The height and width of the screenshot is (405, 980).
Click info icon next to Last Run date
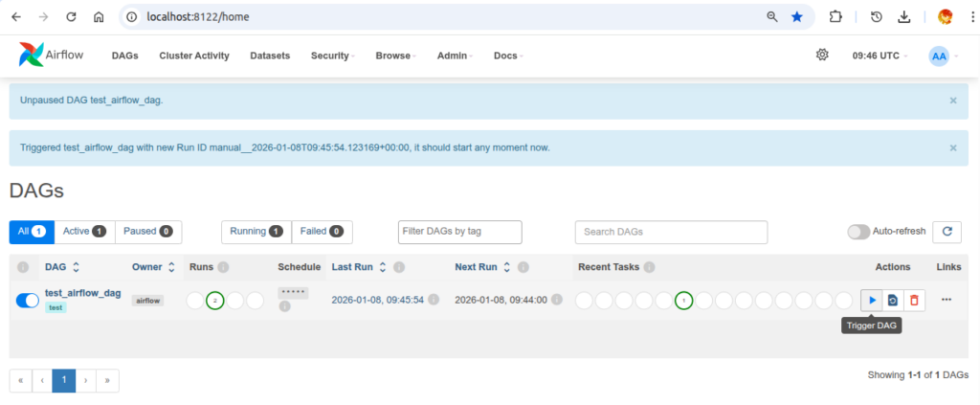tap(434, 300)
